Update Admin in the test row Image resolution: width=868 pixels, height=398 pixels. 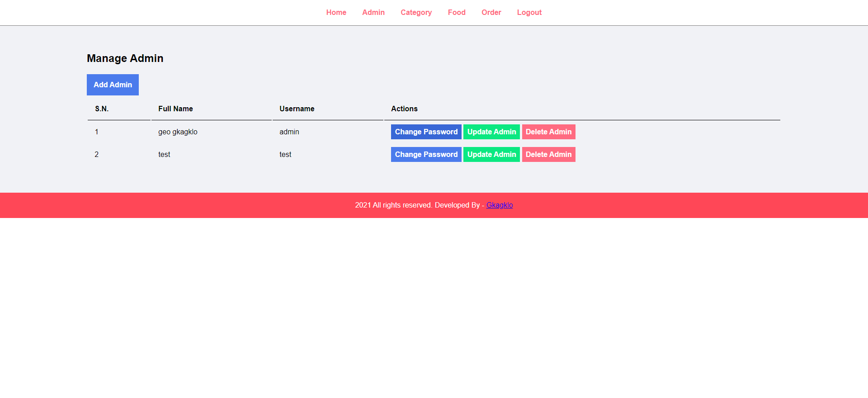point(491,154)
